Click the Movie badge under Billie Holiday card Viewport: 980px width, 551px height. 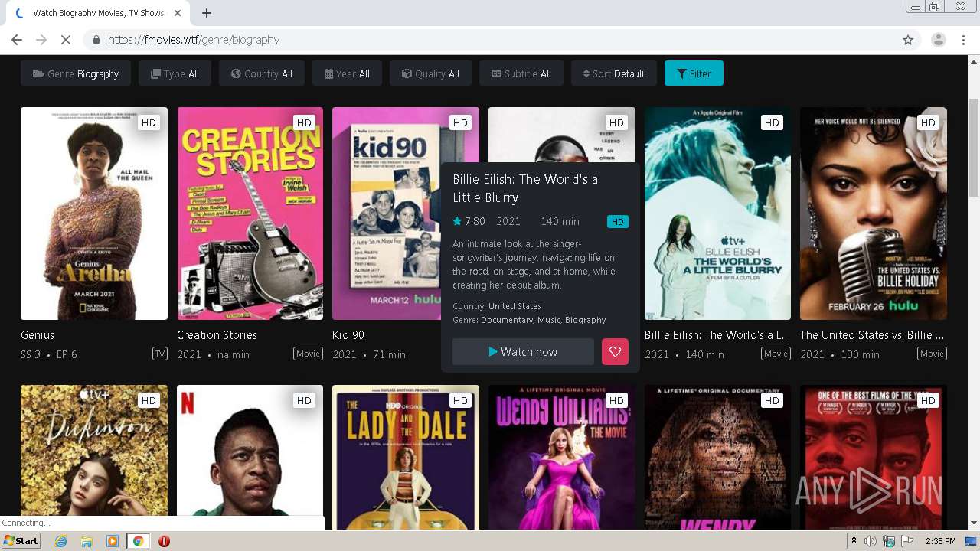click(933, 354)
